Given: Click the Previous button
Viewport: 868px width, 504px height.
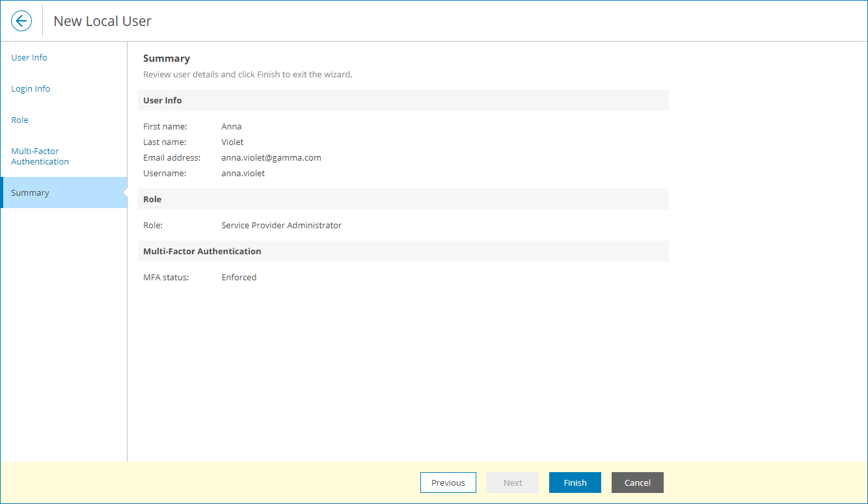Looking at the screenshot, I should (448, 483).
